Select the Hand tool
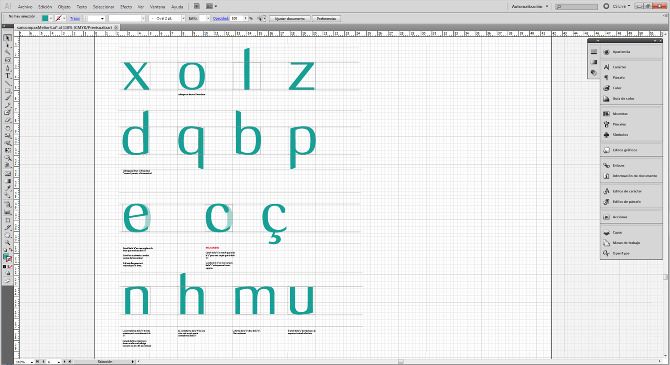Screen dimensions: 670x365 point(7,235)
